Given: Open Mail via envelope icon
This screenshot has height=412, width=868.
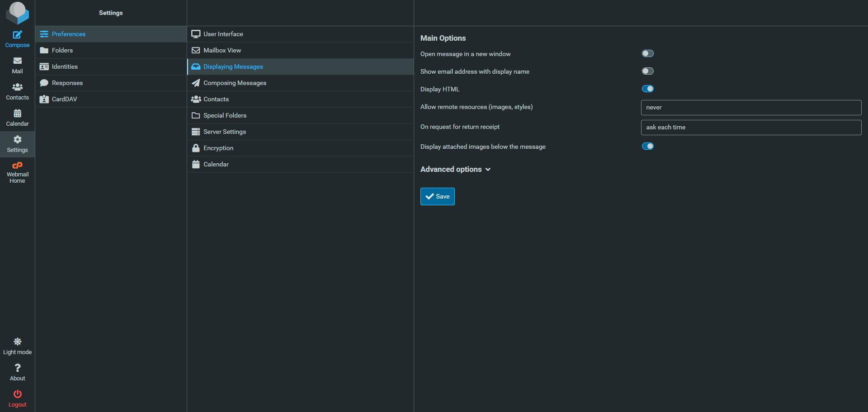Looking at the screenshot, I should pyautogui.click(x=17, y=61).
